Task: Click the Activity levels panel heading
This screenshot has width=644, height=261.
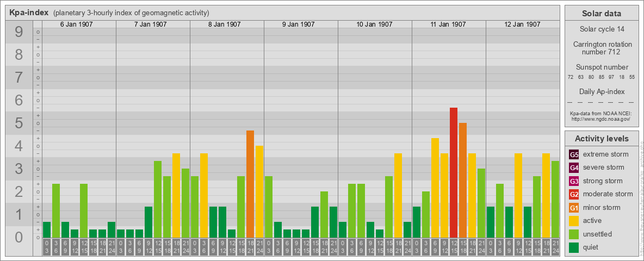Action: pos(602,139)
